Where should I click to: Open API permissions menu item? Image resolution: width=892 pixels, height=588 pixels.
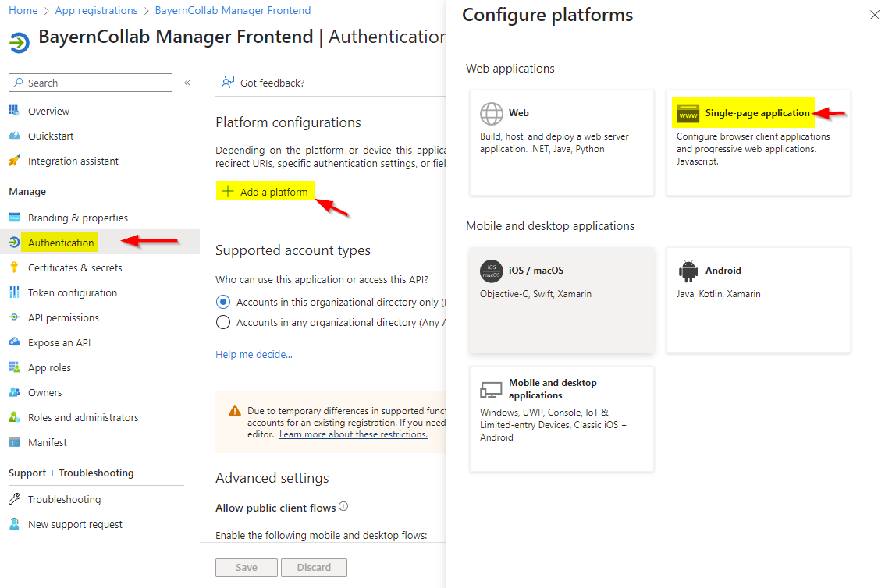click(63, 317)
